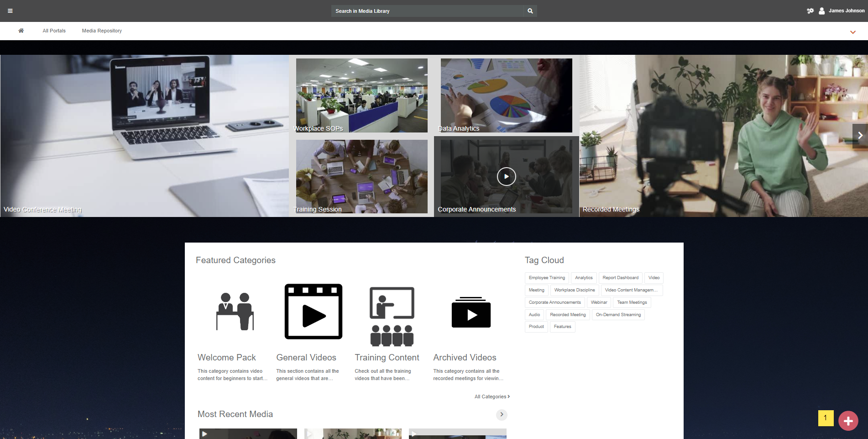Screen dimensions: 868x439
Task: Follow the All Categories link
Action: (x=492, y=397)
